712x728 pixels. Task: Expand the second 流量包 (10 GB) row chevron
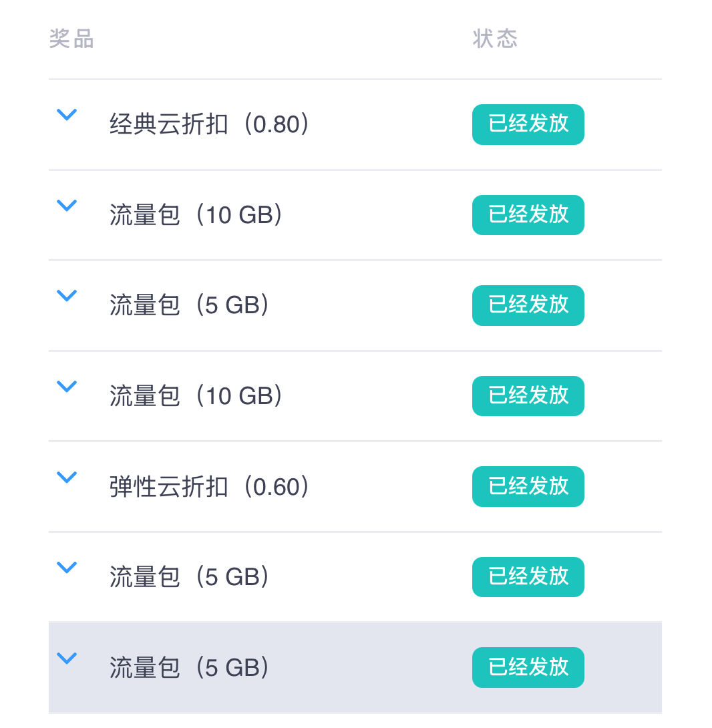click(67, 387)
